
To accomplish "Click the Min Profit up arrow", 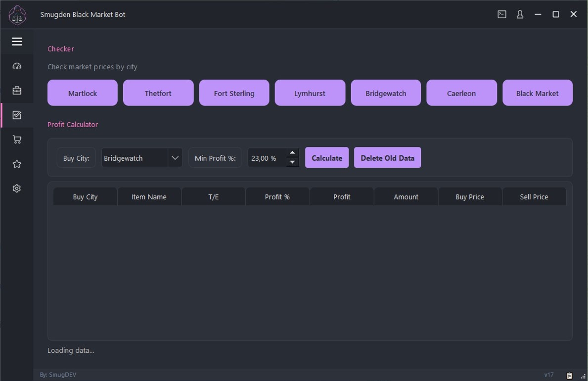I will coord(292,152).
